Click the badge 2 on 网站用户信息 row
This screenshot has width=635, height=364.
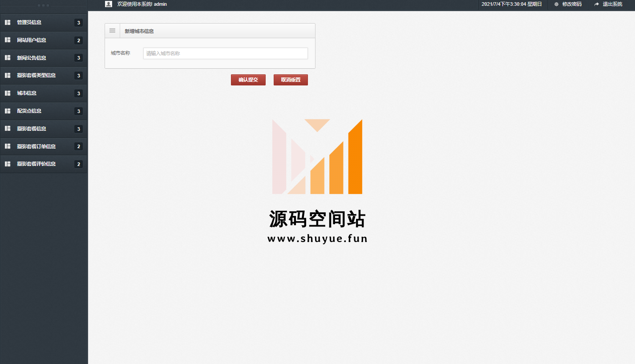point(78,40)
